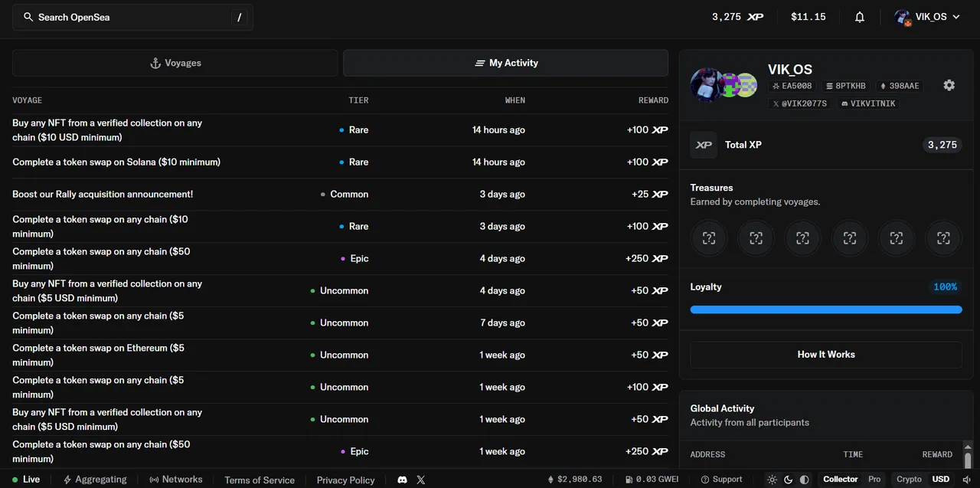Select system theme half-circle icon

coord(804,480)
